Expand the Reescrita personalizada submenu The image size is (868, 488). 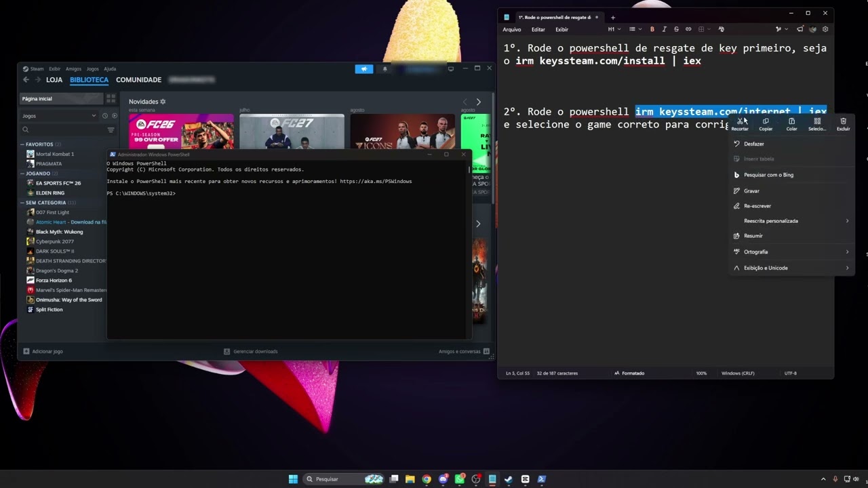(x=791, y=221)
